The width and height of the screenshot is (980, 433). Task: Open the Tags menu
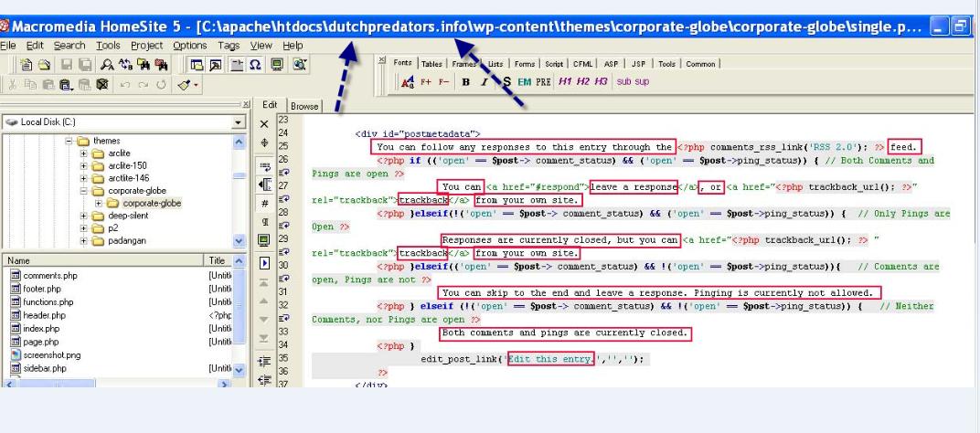pyautogui.click(x=229, y=46)
